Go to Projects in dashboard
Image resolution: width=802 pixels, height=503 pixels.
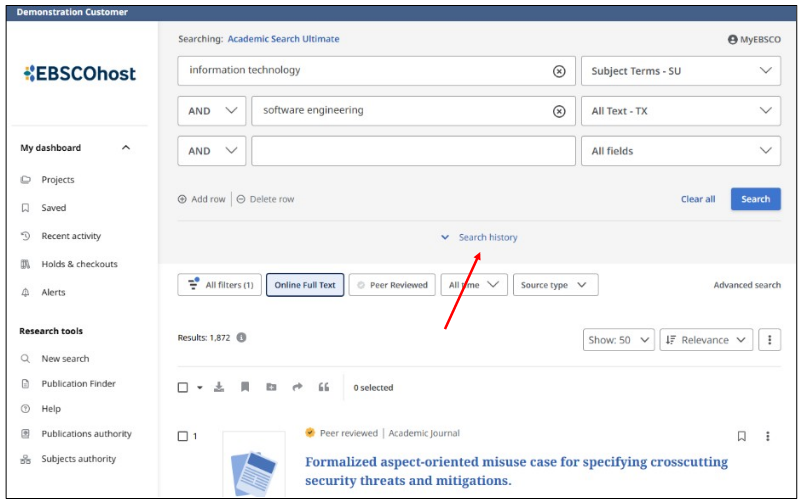(58, 180)
